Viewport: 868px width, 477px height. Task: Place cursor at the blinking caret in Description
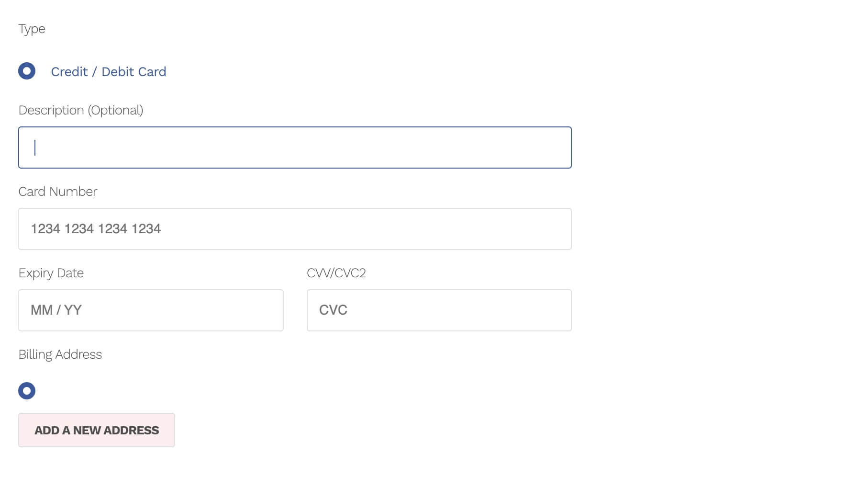(35, 148)
